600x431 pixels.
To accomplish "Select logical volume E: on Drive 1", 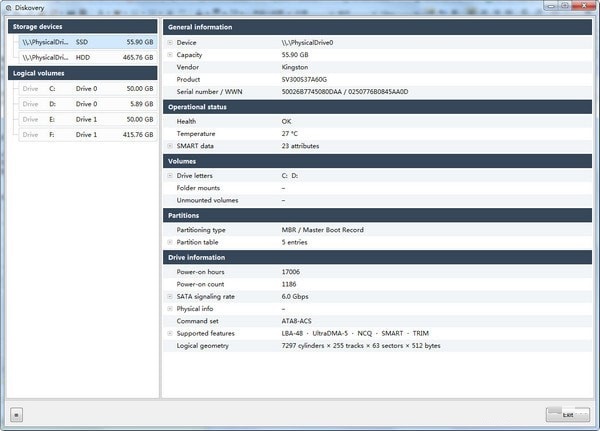I will coord(88,119).
